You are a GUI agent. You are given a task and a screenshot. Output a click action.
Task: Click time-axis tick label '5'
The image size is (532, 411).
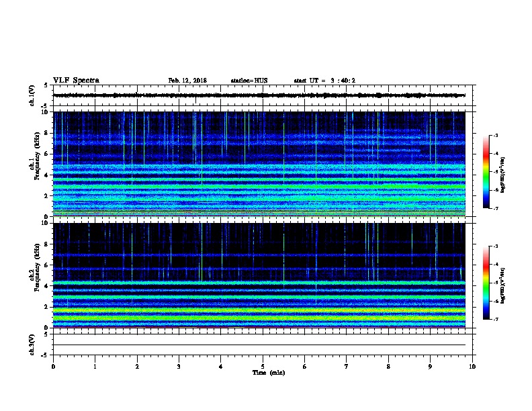tap(263, 367)
